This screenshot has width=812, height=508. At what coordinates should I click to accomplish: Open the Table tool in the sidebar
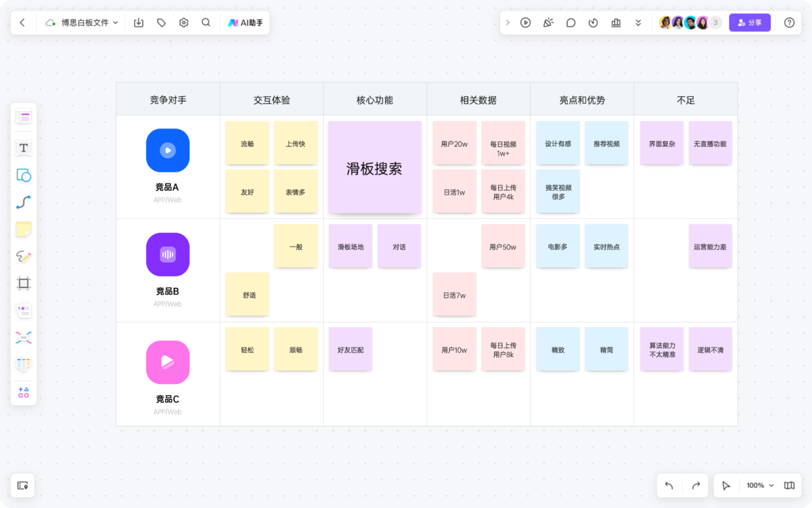[23, 364]
